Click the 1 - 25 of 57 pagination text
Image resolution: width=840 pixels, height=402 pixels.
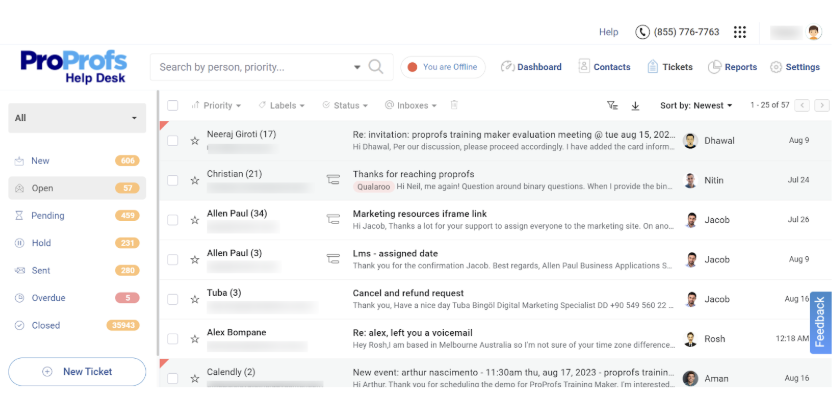pyautogui.click(x=770, y=106)
